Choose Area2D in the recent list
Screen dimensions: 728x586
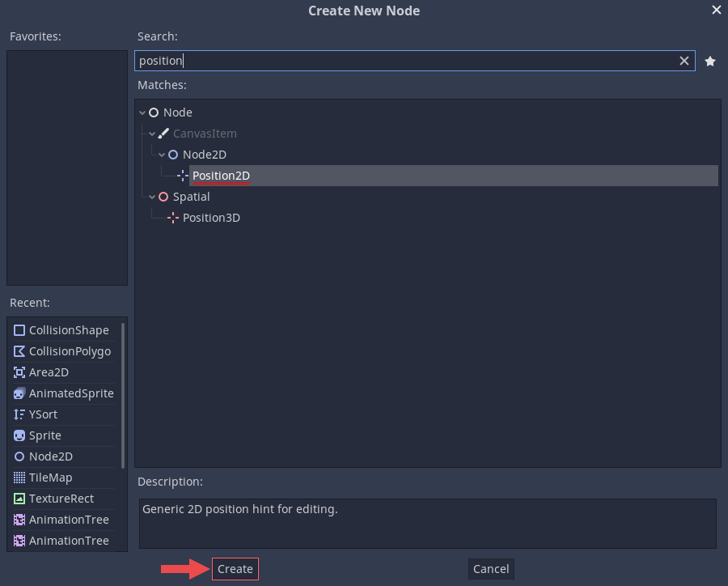(64, 372)
